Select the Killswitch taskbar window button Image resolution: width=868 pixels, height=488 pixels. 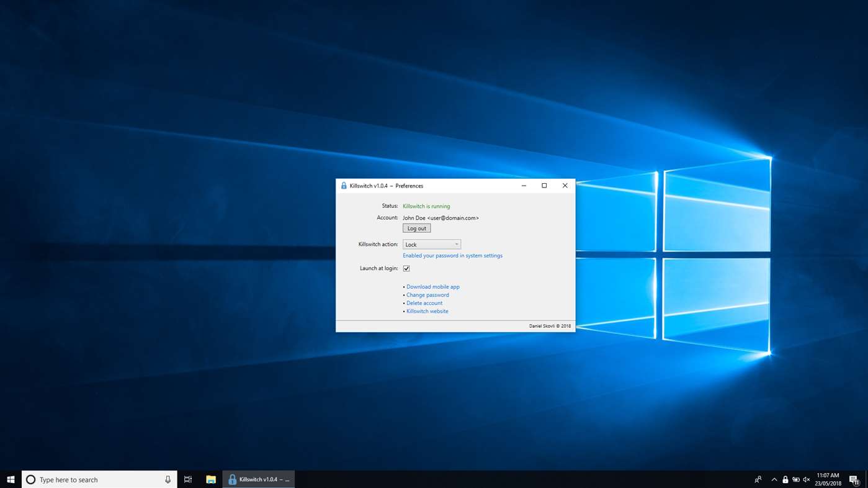259,480
